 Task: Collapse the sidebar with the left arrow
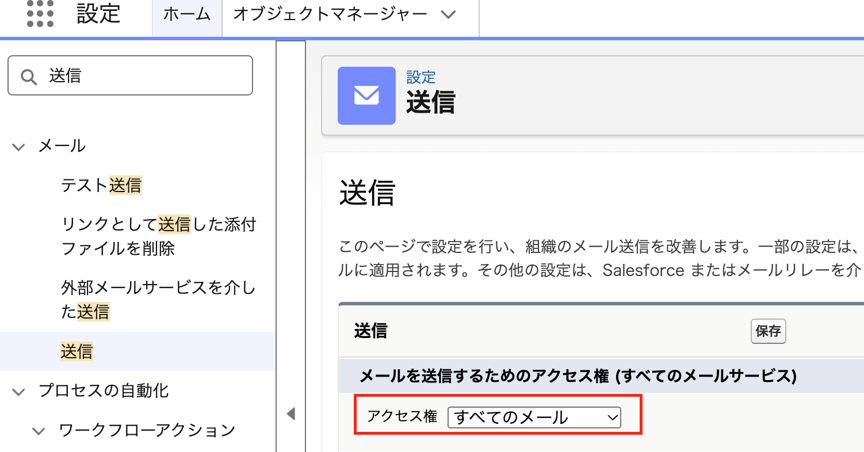pos(291,413)
